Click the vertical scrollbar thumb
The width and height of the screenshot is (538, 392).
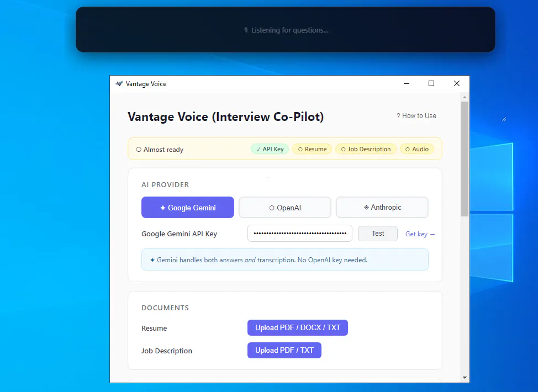[x=465, y=159]
